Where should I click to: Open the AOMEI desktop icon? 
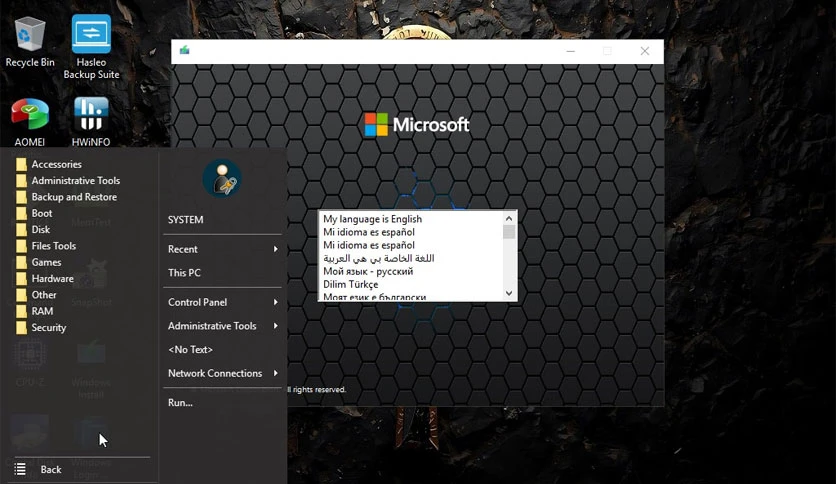tap(30, 123)
